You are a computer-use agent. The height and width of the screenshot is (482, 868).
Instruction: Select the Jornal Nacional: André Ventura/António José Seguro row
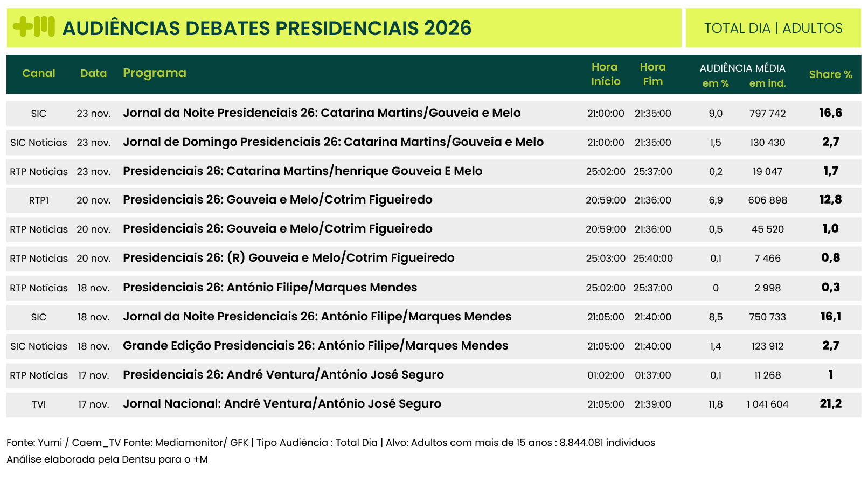(x=282, y=404)
